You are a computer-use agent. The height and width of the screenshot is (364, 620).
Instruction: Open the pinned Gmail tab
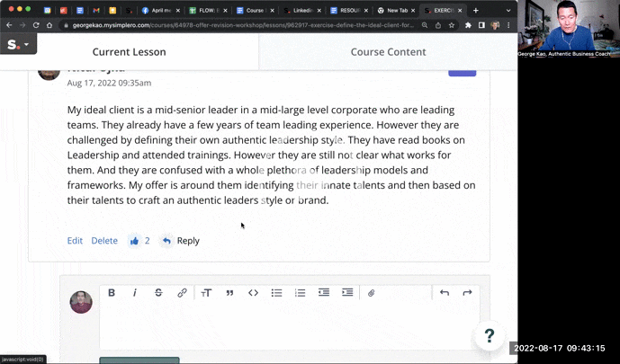96,11
